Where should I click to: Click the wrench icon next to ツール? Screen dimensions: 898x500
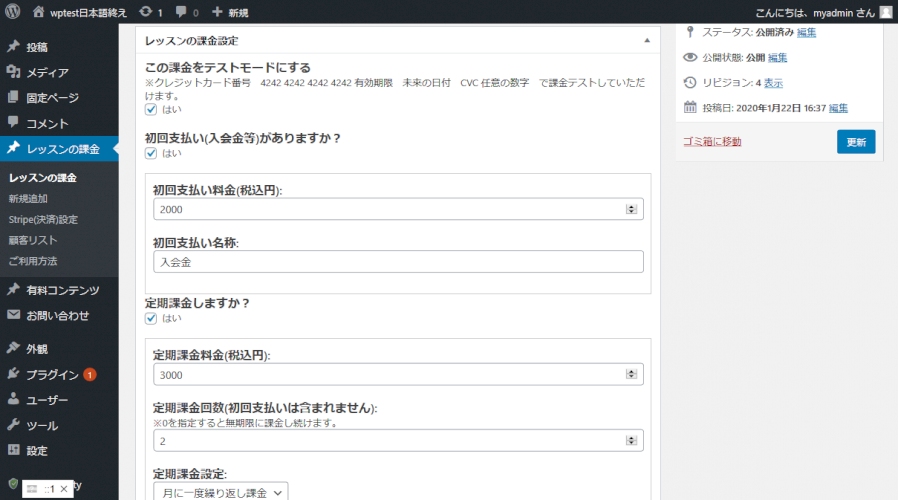(14, 424)
